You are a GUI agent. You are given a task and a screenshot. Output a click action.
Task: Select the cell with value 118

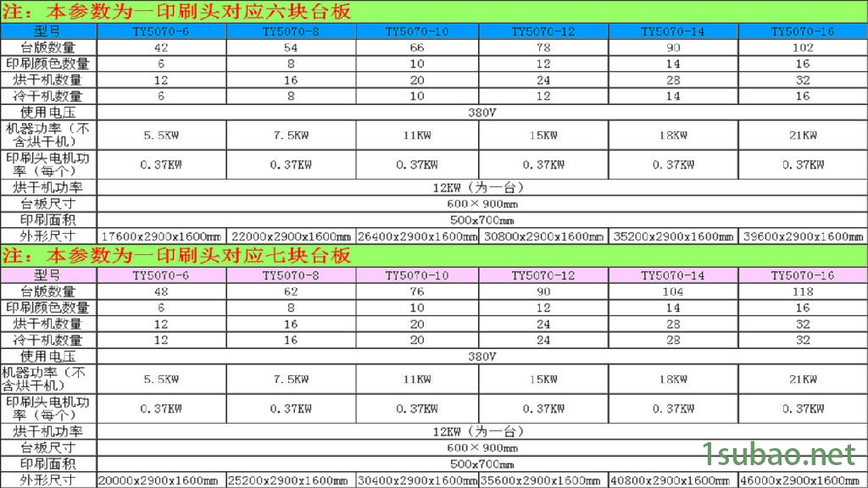click(x=802, y=291)
